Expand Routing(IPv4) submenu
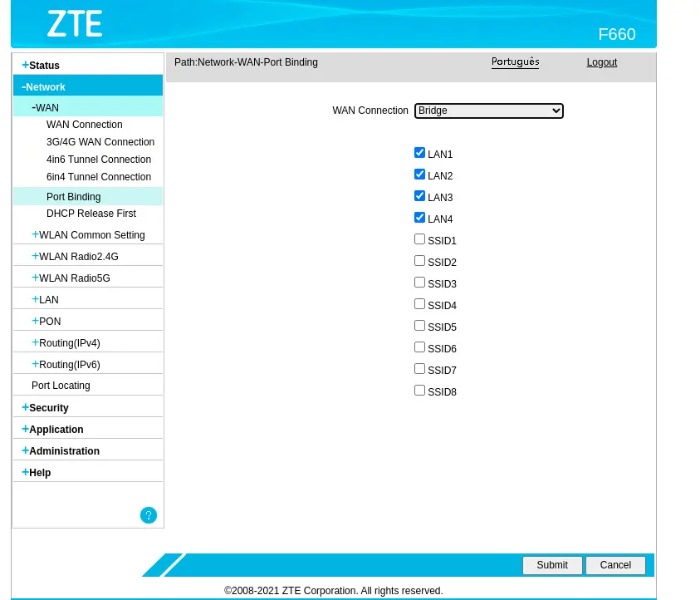The height and width of the screenshot is (600, 700). point(66,342)
